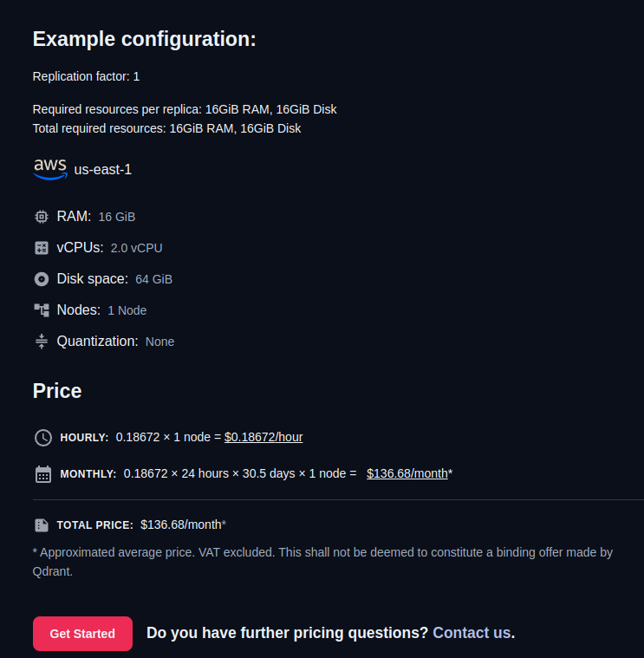644x658 pixels.
Task: Click the total price tag icon
Action: [42, 525]
